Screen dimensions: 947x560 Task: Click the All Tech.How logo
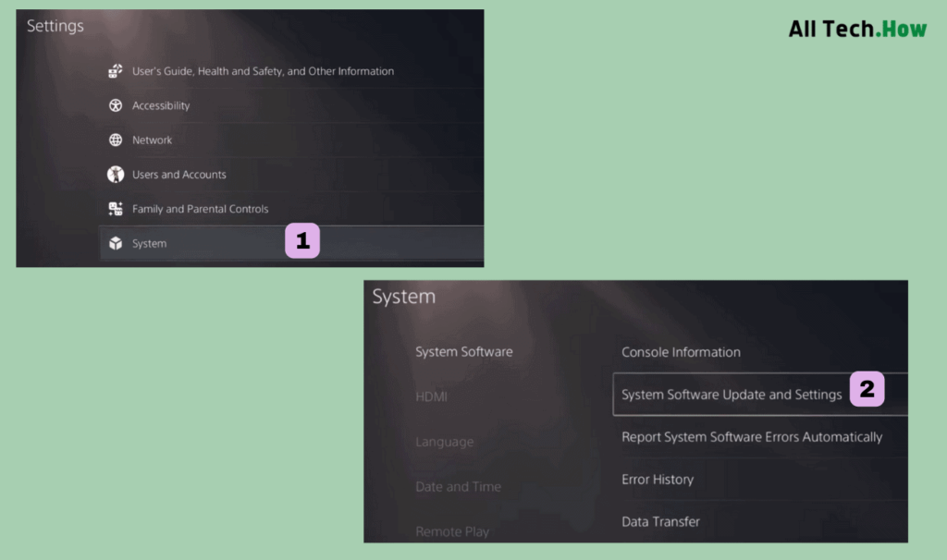(857, 29)
